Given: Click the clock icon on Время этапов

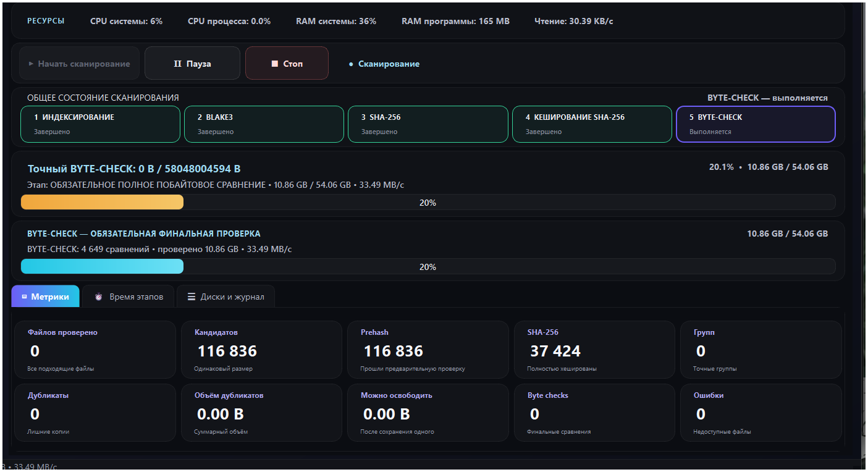Looking at the screenshot, I should [x=99, y=297].
